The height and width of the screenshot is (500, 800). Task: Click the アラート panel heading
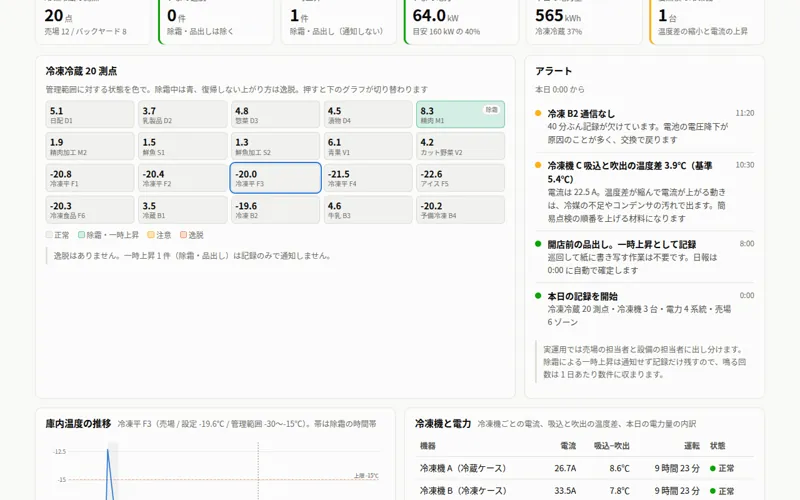tap(554, 71)
